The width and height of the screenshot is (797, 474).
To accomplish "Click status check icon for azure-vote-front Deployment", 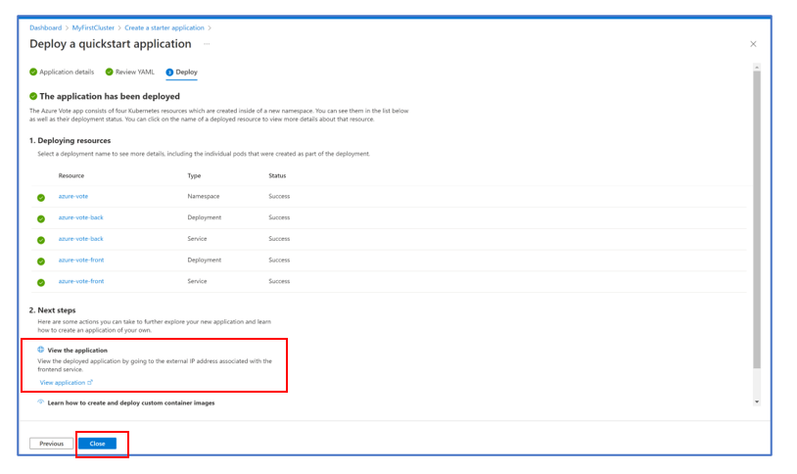I will click(41, 262).
